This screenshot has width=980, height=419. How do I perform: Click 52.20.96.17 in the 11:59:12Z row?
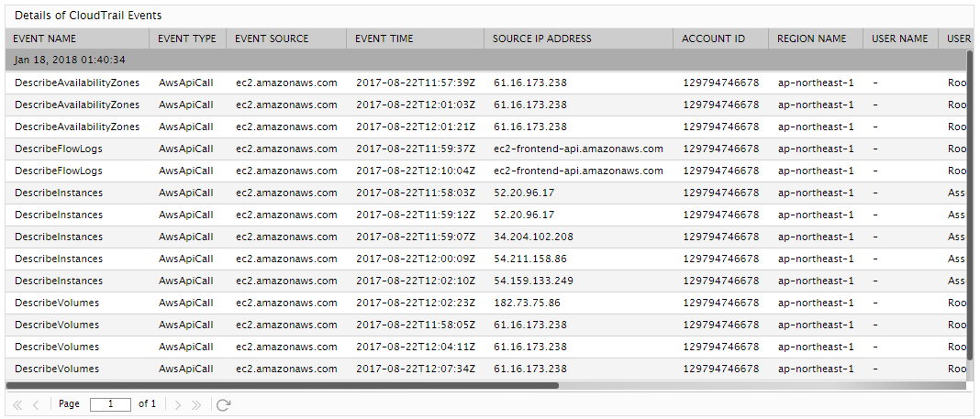[x=524, y=215]
